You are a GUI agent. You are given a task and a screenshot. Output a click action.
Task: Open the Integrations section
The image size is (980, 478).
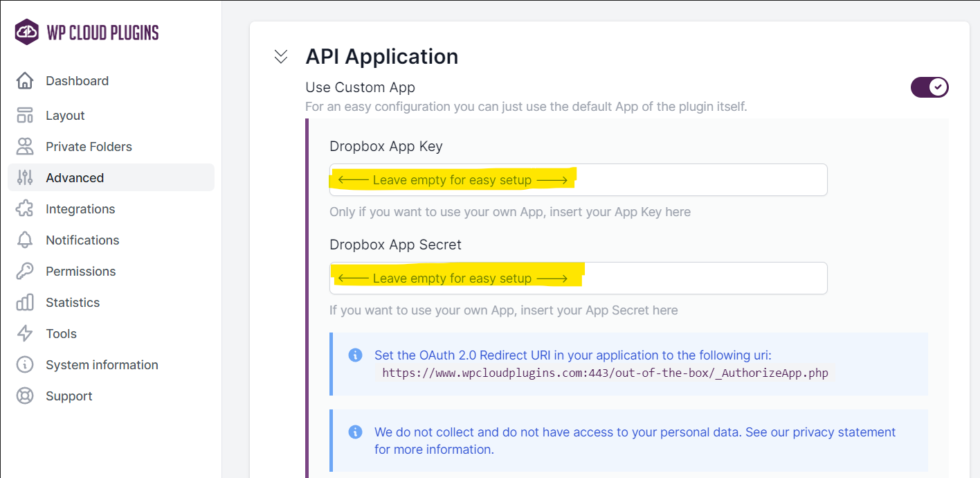pos(111,209)
